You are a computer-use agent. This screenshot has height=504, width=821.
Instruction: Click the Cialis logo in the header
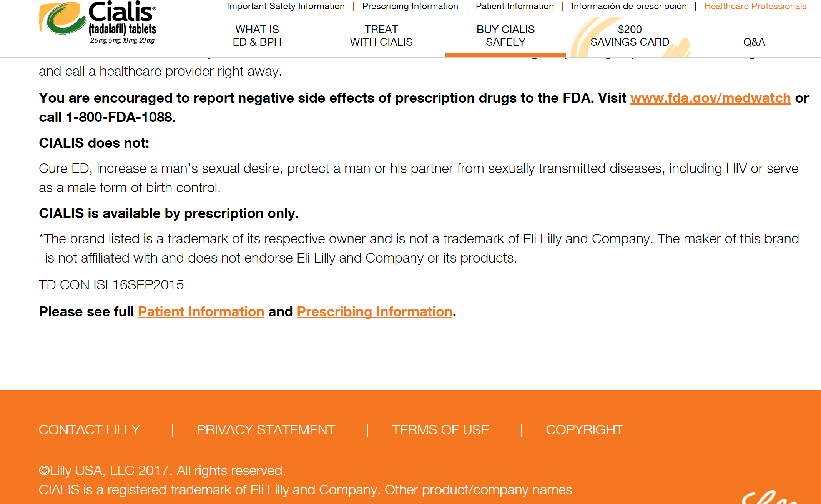coord(98,22)
